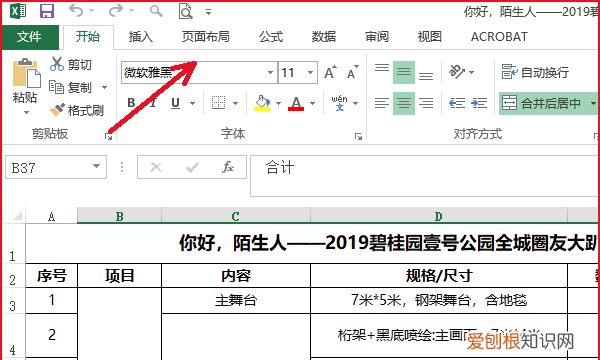Viewport: 600px width, 360px height.
Task: Apply borders with the border icon
Action: point(218,103)
